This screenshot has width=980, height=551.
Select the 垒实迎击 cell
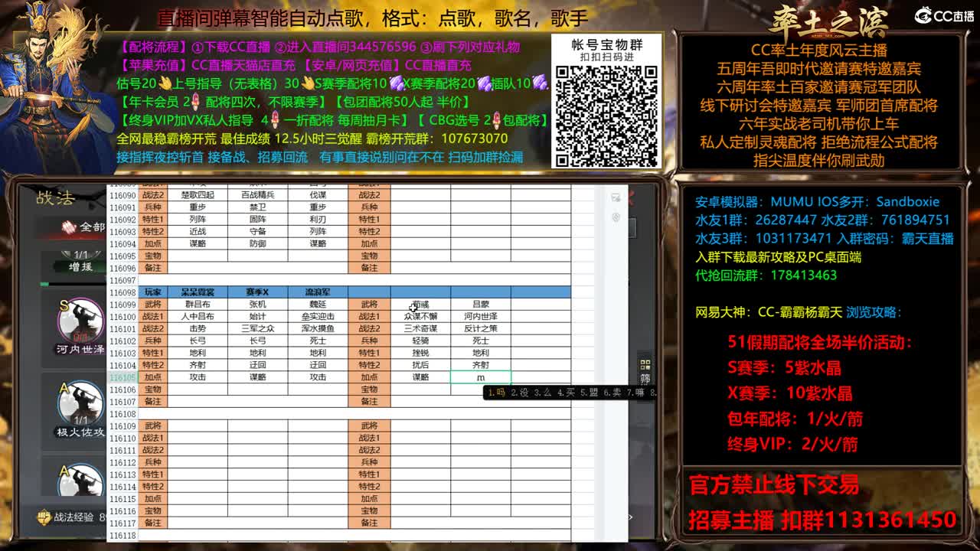(x=318, y=317)
